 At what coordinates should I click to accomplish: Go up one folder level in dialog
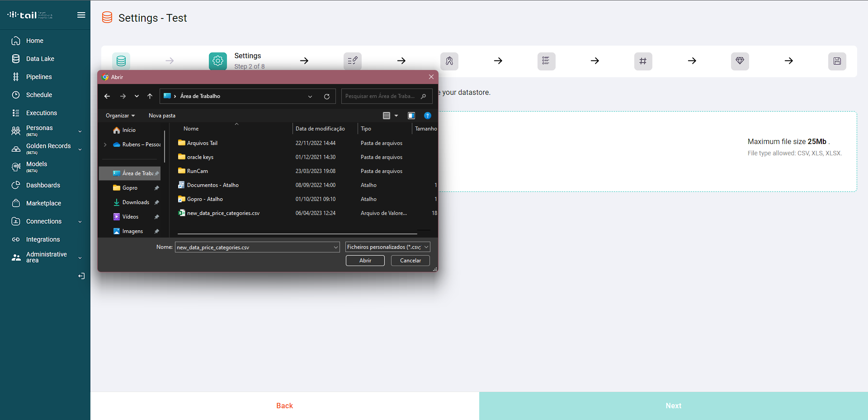(150, 96)
